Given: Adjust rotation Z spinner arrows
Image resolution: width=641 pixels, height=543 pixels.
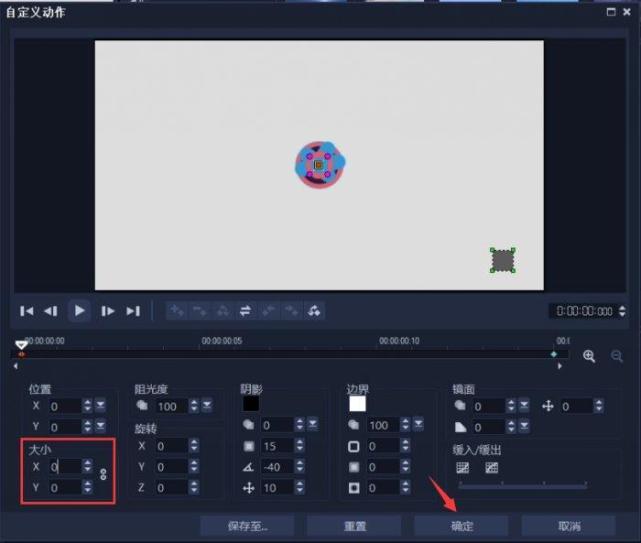Looking at the screenshot, I should tap(194, 487).
